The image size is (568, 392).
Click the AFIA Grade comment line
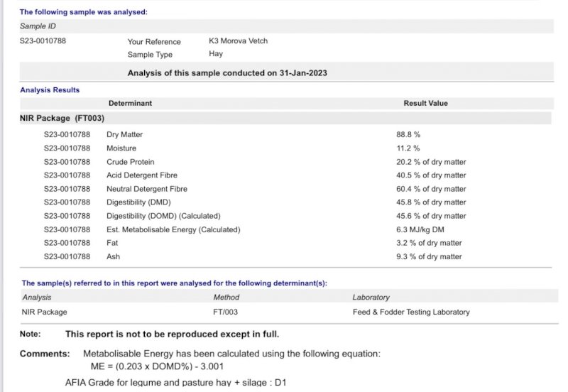pos(176,383)
